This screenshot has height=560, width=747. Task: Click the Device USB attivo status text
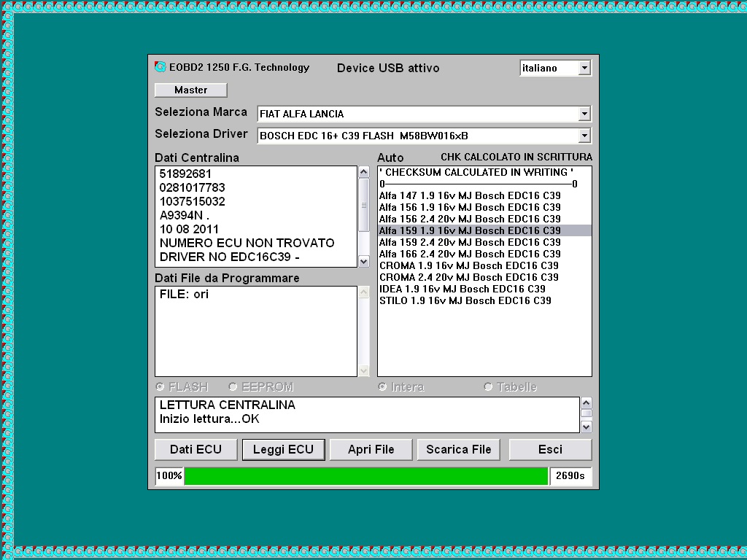388,68
